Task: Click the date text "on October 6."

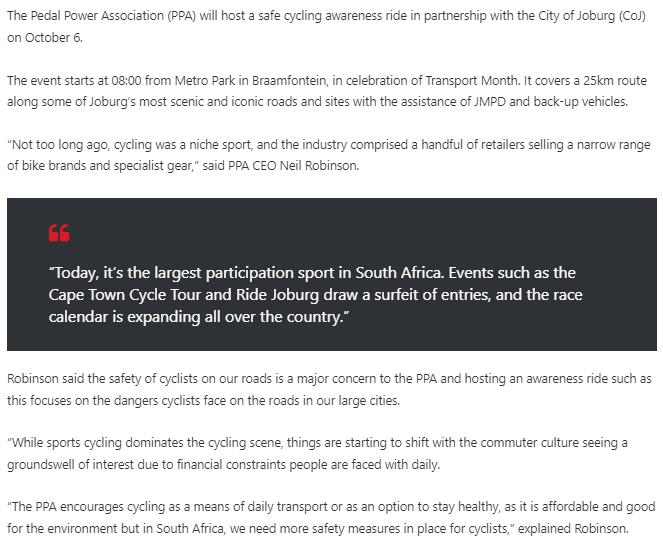Action: 45,38
